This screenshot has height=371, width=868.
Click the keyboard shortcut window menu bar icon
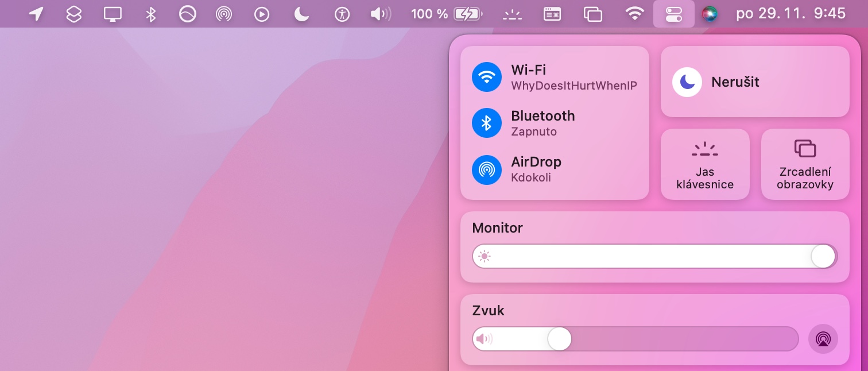click(552, 14)
